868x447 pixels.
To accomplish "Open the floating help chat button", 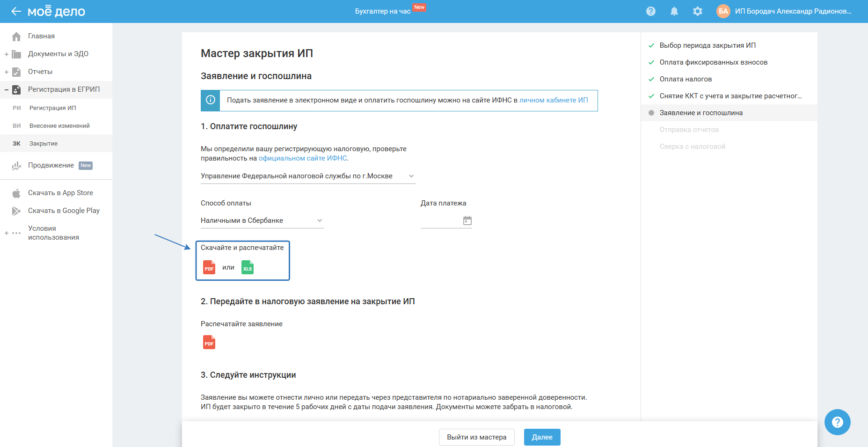I will [x=837, y=422].
